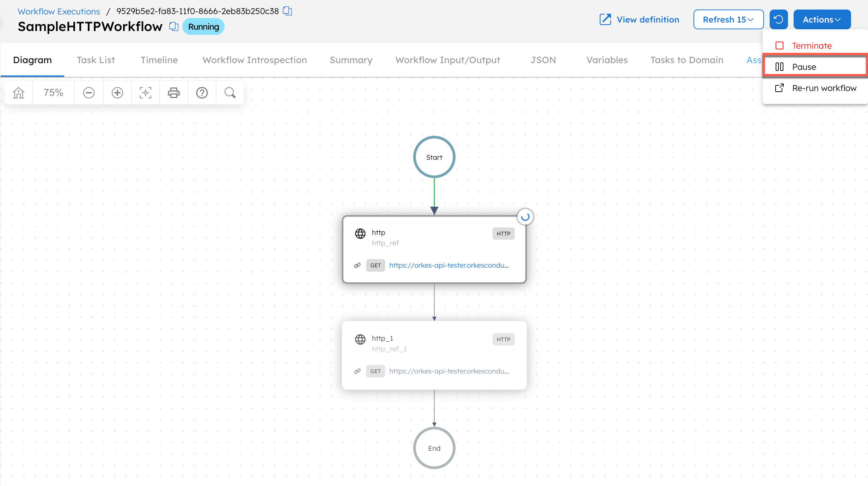Switch to the Task List tab

96,60
